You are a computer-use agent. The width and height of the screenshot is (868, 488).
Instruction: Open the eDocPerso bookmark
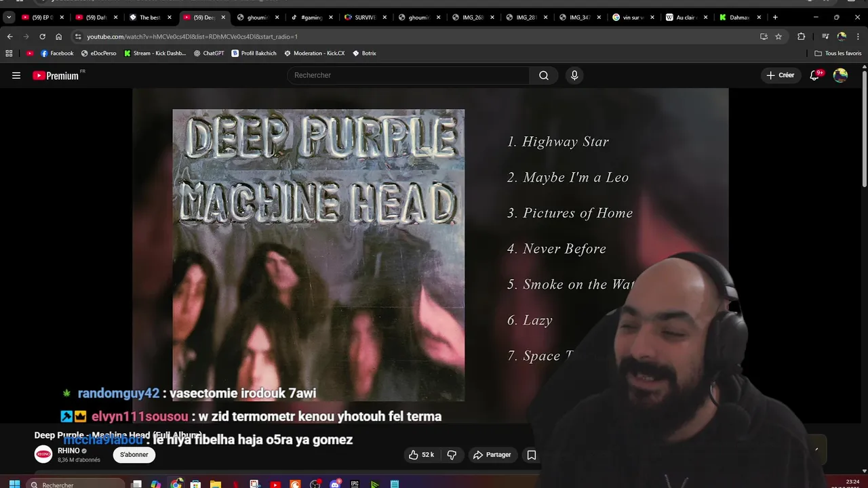[x=98, y=53]
